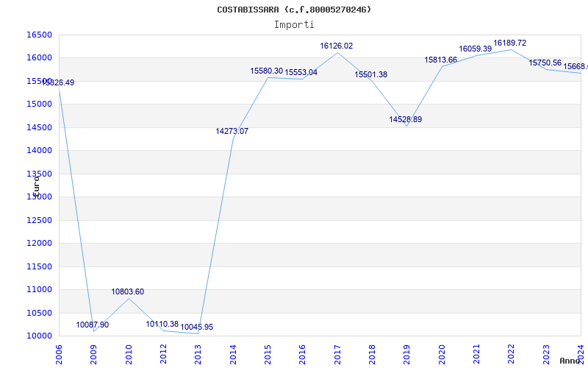Screen dimensions: 588x368
Task: Click x-axis year 2010
Action: pyautogui.click(x=129, y=354)
